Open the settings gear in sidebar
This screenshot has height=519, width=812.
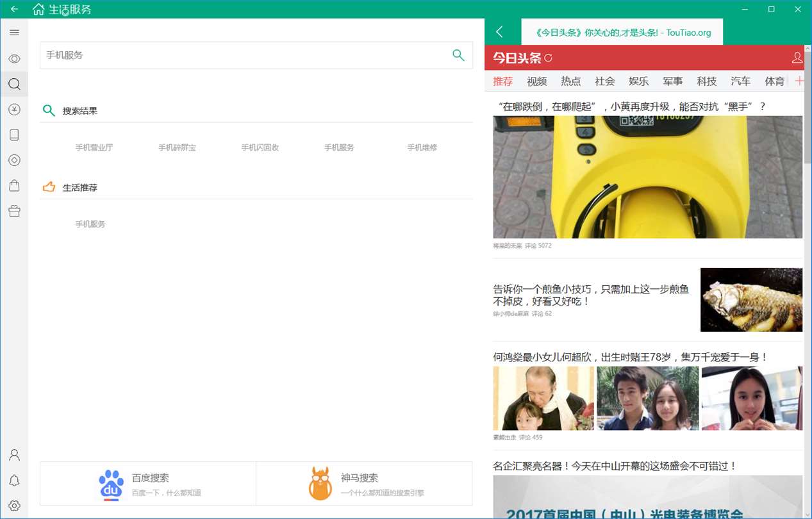pyautogui.click(x=14, y=506)
